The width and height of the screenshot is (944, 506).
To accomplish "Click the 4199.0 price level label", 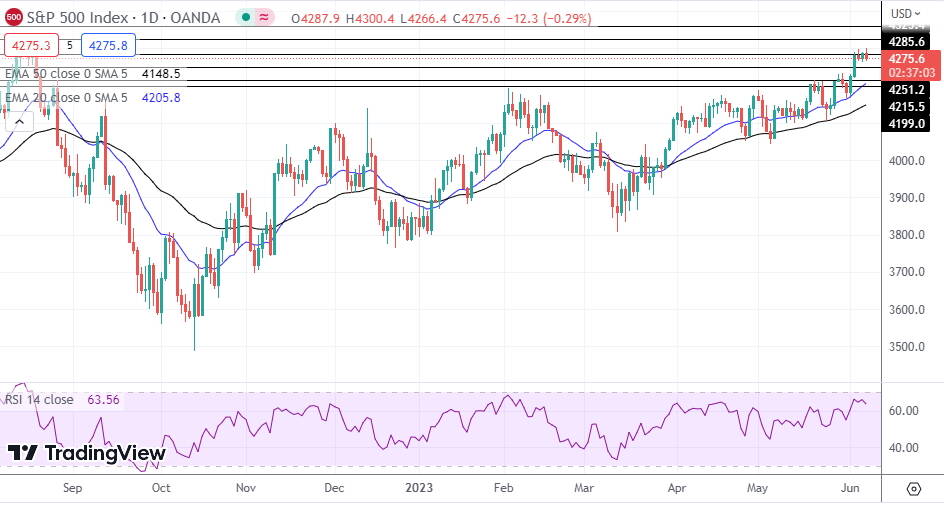I will click(906, 123).
